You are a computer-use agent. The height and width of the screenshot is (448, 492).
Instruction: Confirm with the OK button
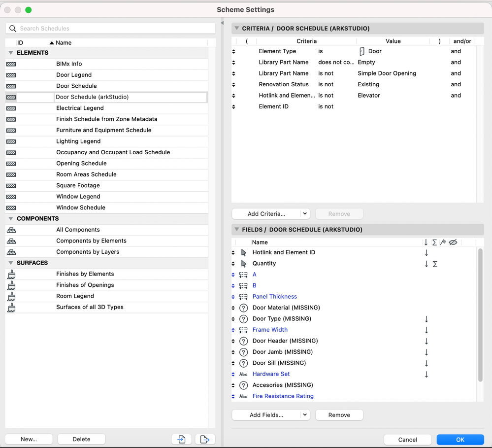point(460,440)
